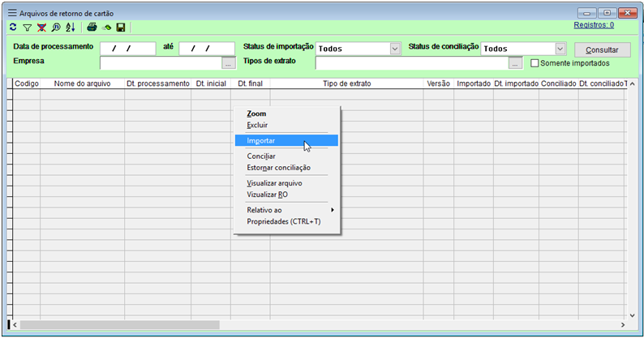Choose Visualizar arquivo in context menu
Screen dimensions: 644x338
tap(274, 183)
